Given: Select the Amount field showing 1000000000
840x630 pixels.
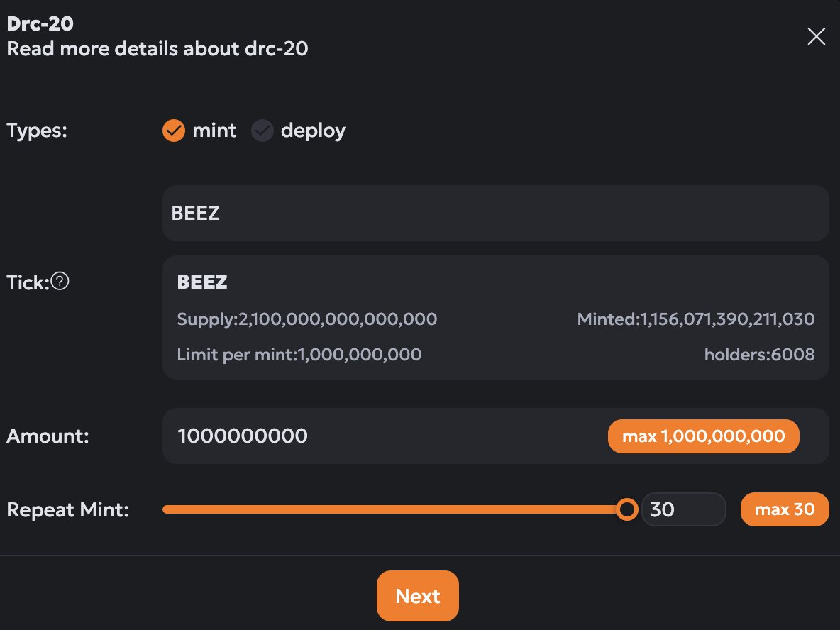Looking at the screenshot, I should coord(355,436).
